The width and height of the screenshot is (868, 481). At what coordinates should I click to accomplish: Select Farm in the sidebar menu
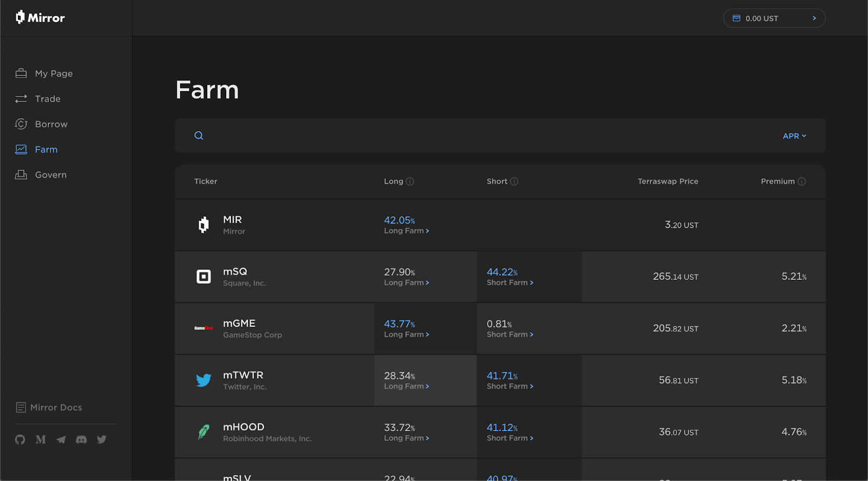pos(46,150)
